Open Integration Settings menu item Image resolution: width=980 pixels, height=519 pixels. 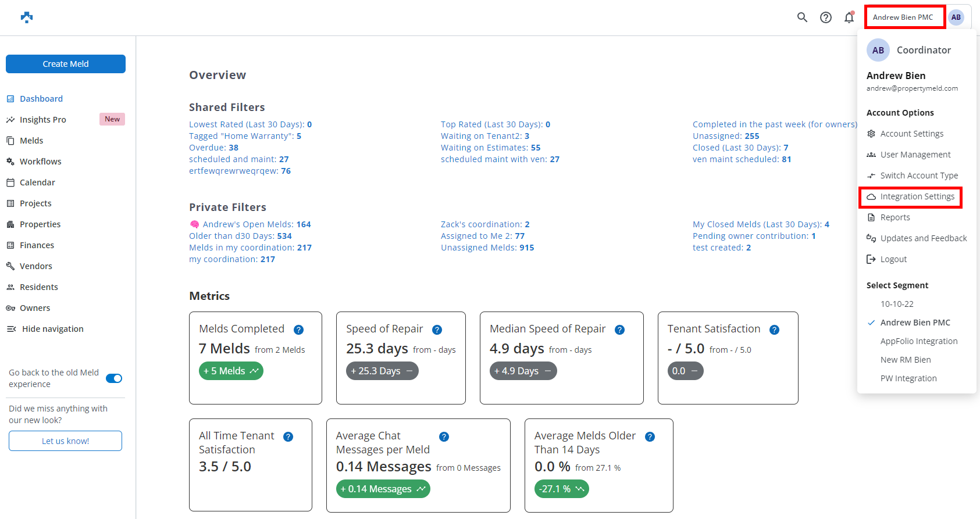click(917, 196)
